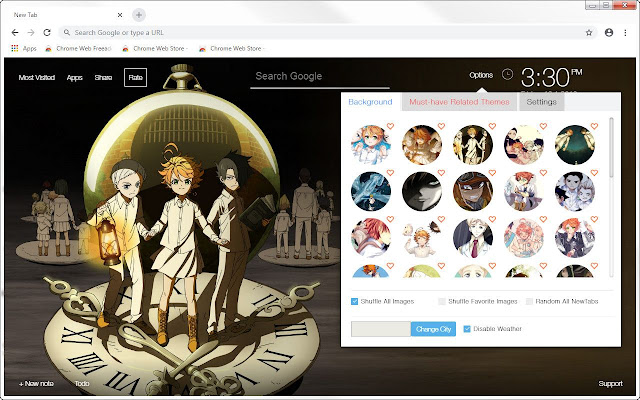The height and width of the screenshot is (400, 640).
Task: Choose the red-tie character background thumbnail
Action: coord(473,238)
